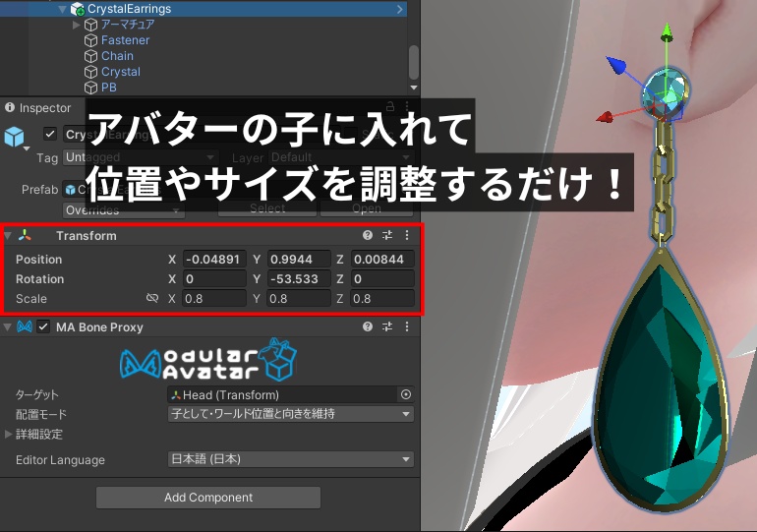Viewport: 757px width, 532px height.
Task: Open the 配置モード dropdown
Action: 291,414
